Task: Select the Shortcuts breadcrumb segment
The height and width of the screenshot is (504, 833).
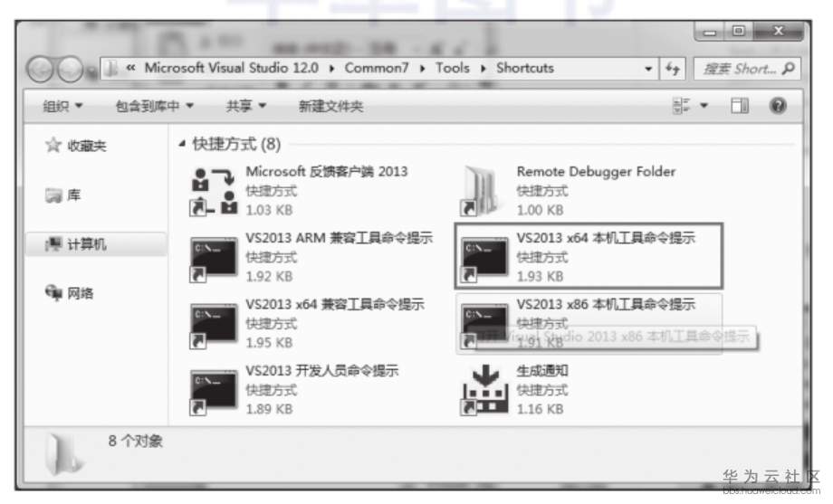Action: (x=525, y=68)
